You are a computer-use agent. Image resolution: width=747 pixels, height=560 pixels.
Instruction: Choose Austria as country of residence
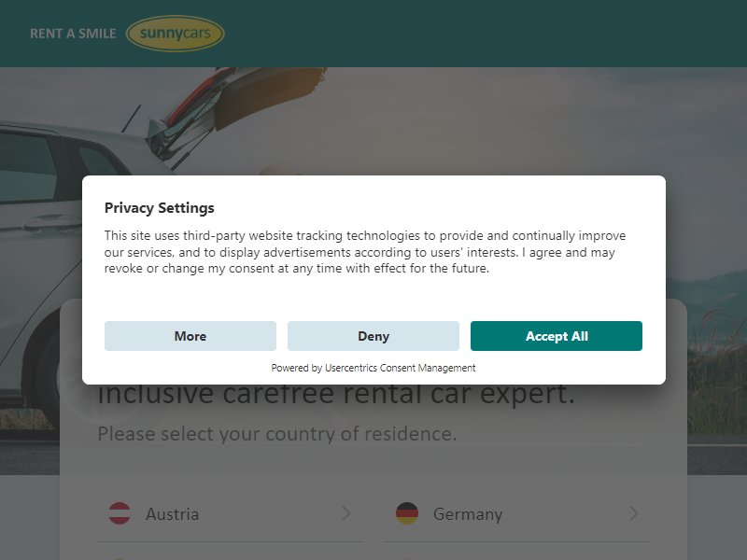[x=230, y=514]
